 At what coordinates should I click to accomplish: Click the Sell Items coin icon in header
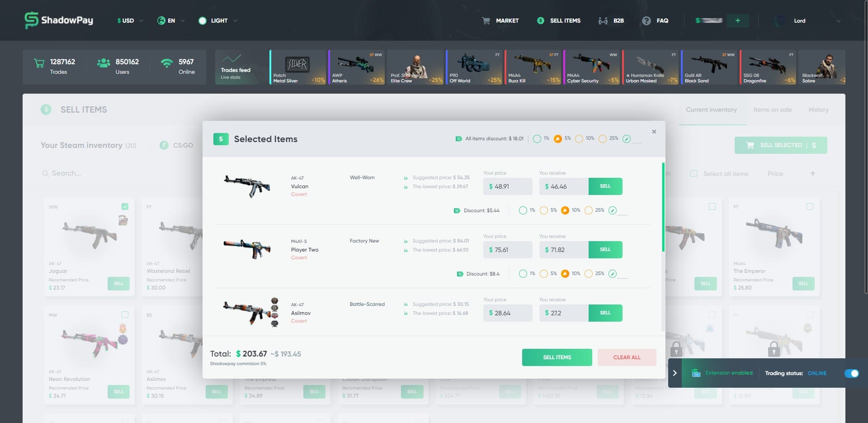pyautogui.click(x=540, y=21)
